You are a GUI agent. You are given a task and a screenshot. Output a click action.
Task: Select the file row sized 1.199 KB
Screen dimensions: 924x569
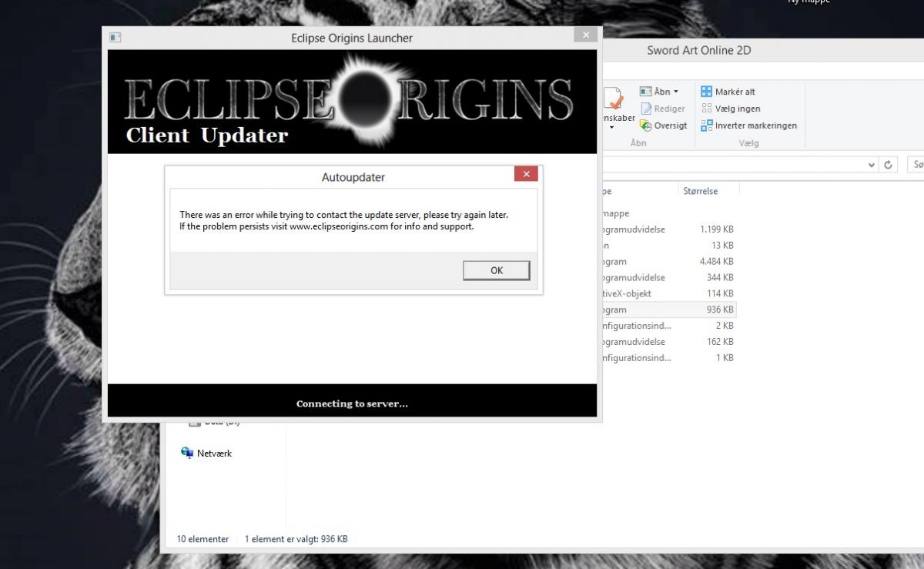click(668, 229)
